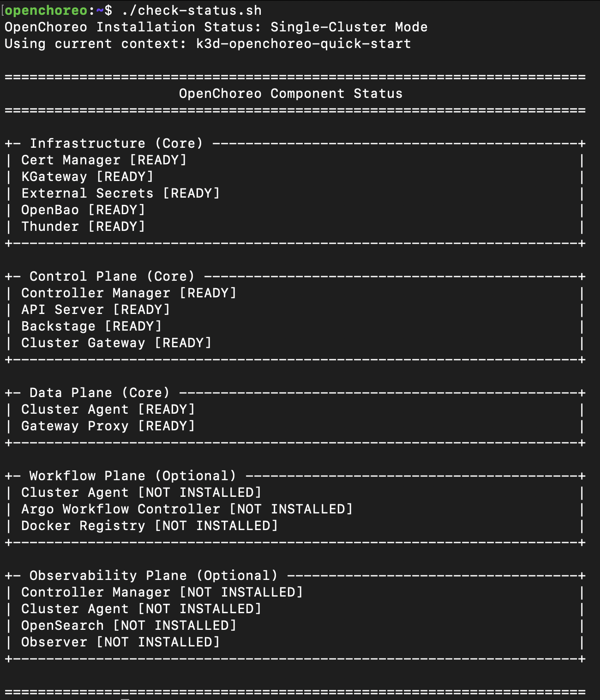Click the Observer NOT INSTALLED line

coord(120,642)
